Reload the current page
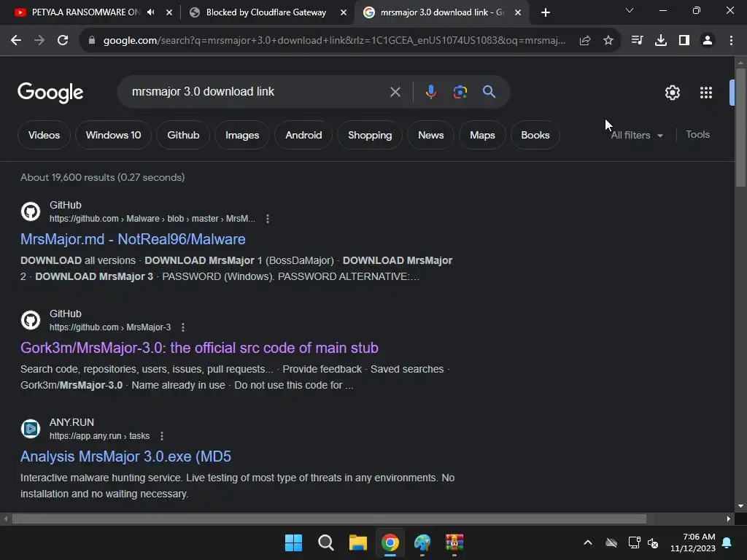Image resolution: width=747 pixels, height=560 pixels. click(x=63, y=41)
